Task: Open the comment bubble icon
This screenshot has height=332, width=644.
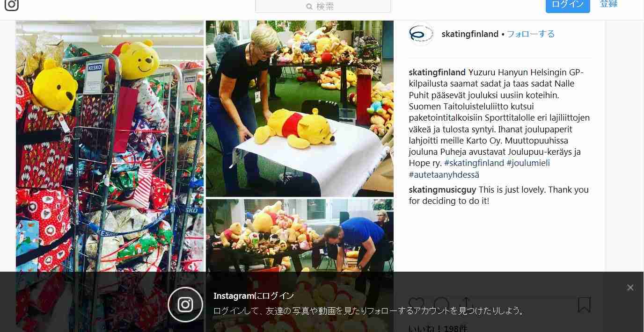Action: [441, 304]
